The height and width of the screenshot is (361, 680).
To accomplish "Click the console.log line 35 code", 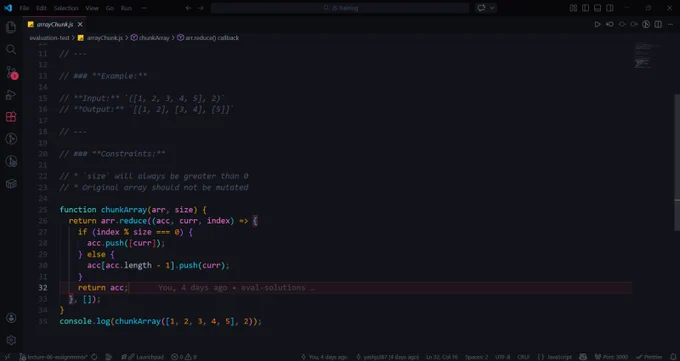I will coord(160,322).
